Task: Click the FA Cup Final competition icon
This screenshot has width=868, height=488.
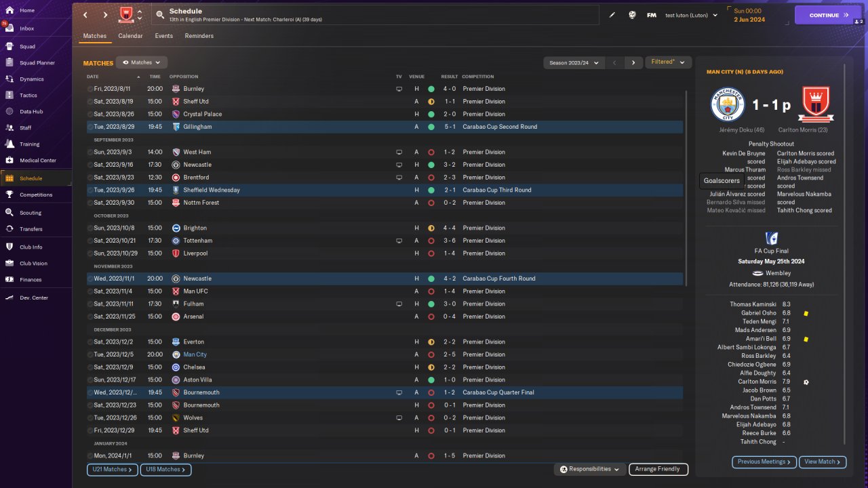Action: pos(771,239)
